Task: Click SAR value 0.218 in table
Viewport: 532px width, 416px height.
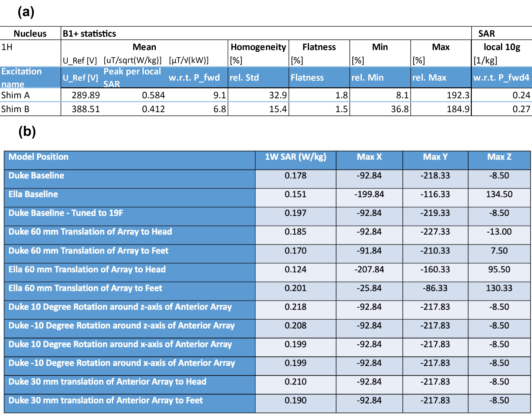Action: (x=295, y=307)
